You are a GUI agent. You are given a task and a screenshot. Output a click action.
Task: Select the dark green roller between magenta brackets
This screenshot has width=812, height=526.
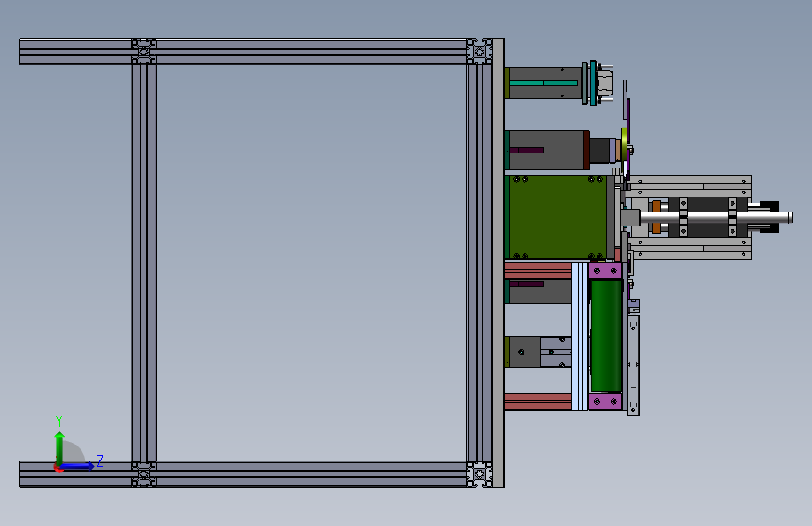tap(606, 335)
